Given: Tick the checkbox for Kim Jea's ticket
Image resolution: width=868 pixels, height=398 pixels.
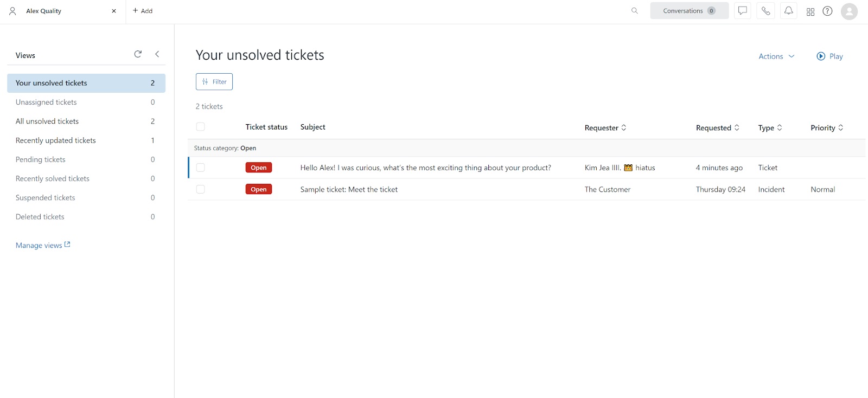Looking at the screenshot, I should 201,168.
